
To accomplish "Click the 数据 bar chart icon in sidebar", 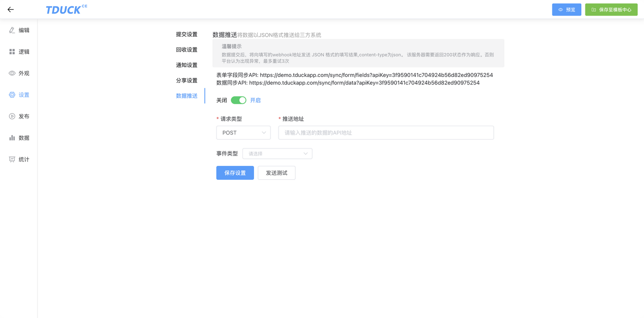I will [12, 138].
